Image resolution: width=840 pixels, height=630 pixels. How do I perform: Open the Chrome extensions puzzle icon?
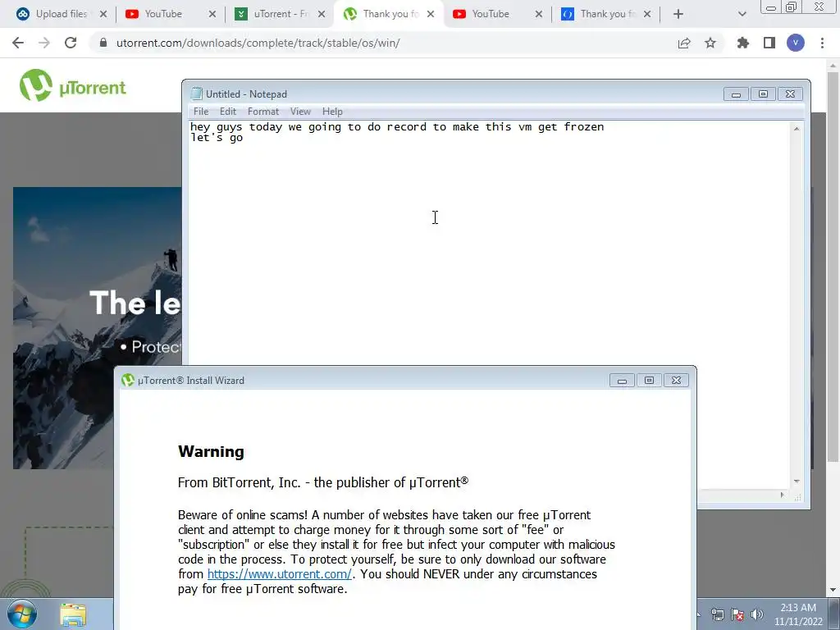(x=743, y=43)
